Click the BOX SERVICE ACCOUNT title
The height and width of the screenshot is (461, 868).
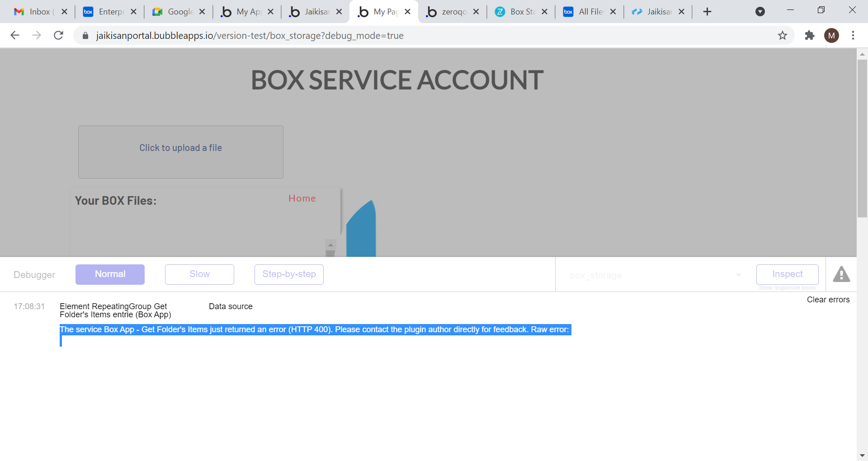(397, 80)
